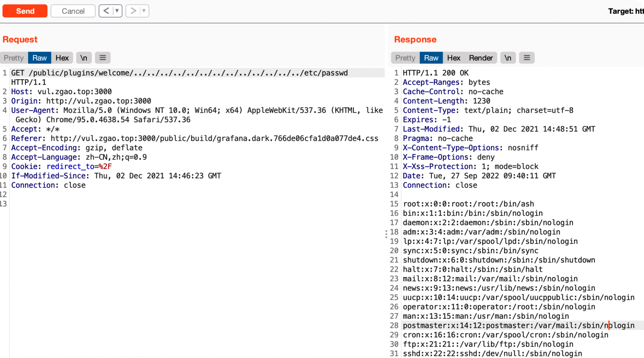
Task: Switch the Request editor to Hex view
Action: point(62,57)
